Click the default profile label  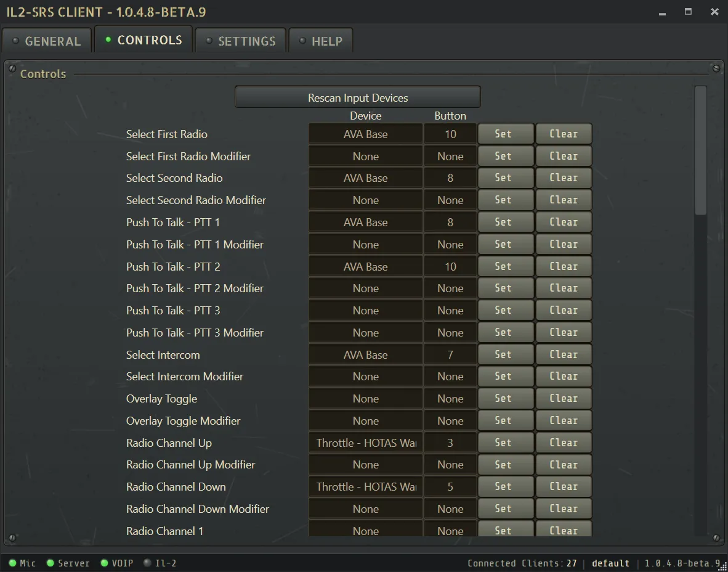[610, 563]
